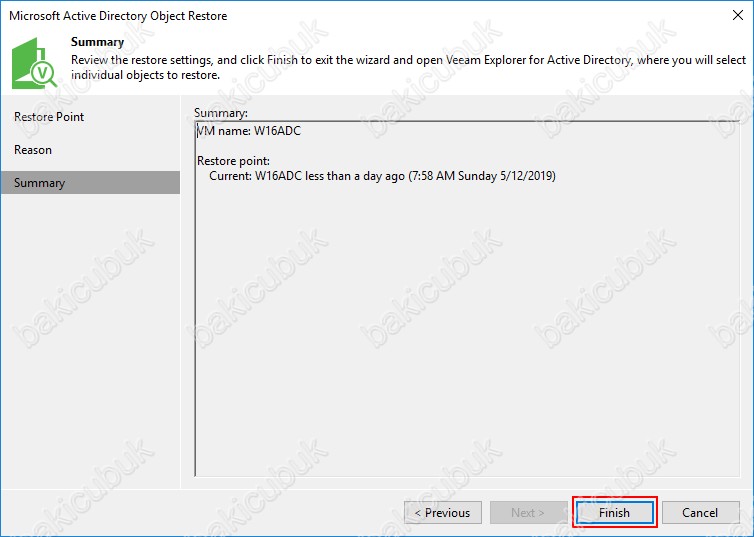Click the 'Review the restore settings' description
This screenshot has height=537, width=754.
click(x=409, y=67)
